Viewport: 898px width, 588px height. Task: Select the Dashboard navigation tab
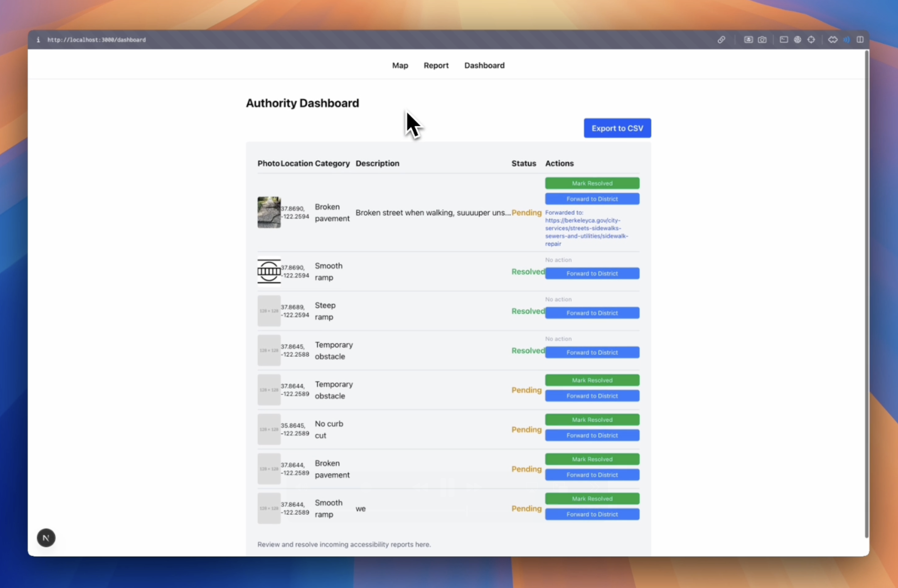pyautogui.click(x=484, y=65)
